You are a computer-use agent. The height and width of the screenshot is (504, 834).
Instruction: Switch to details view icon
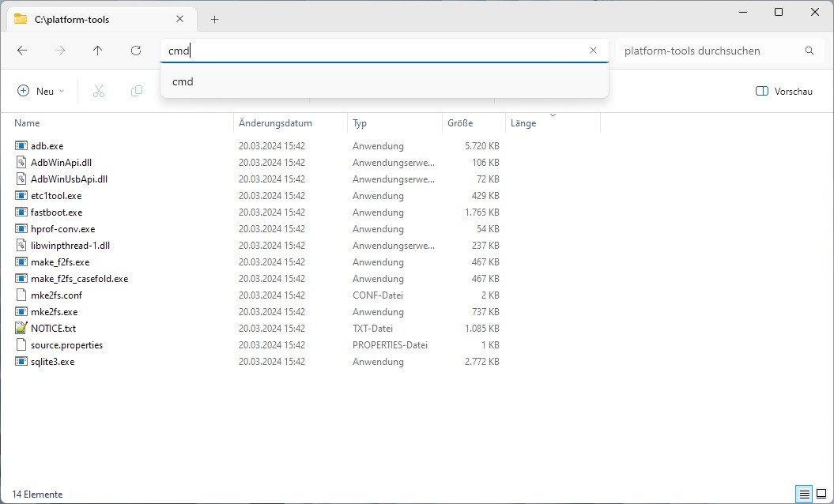coord(804,495)
